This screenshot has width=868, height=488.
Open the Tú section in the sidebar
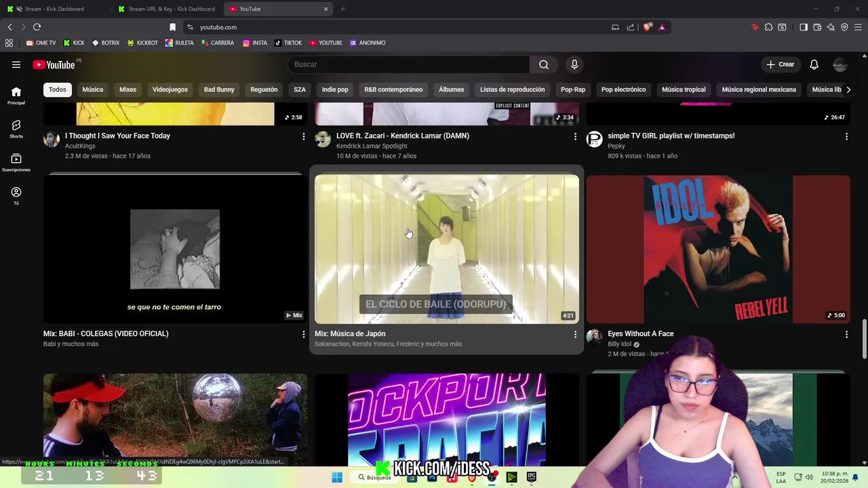[x=16, y=196]
